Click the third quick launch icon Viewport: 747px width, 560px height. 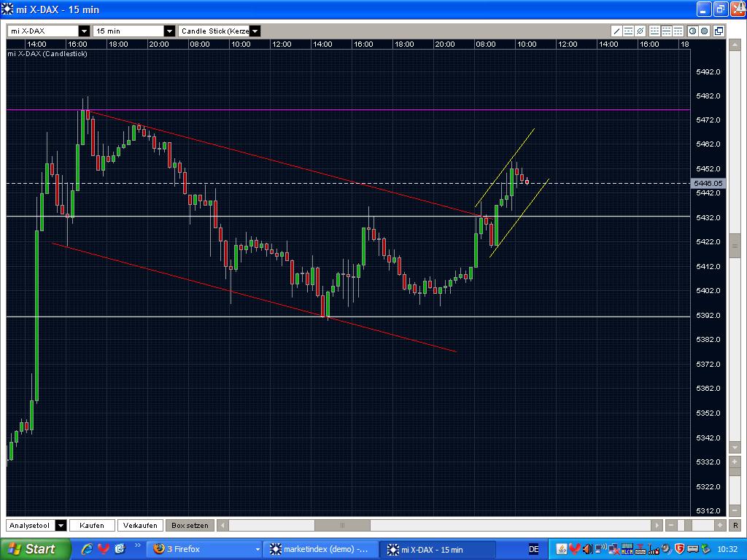point(120,549)
